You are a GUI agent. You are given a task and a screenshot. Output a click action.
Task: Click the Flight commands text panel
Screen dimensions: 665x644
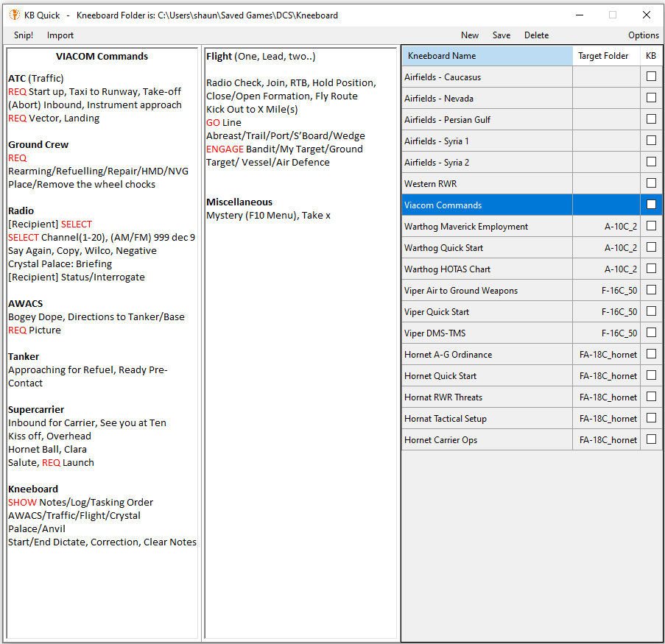click(x=300, y=368)
